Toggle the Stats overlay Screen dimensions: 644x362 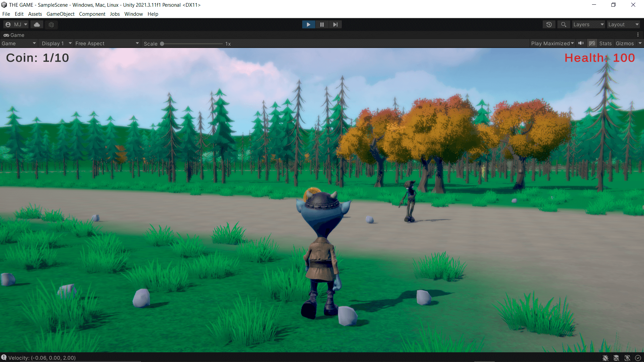click(x=605, y=44)
